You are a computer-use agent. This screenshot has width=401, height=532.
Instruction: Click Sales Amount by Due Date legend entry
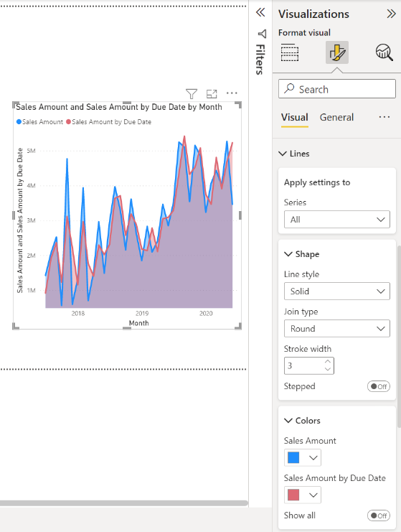click(109, 122)
